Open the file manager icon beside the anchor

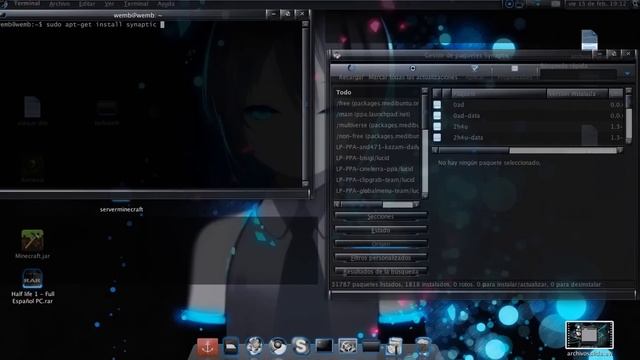(231, 347)
